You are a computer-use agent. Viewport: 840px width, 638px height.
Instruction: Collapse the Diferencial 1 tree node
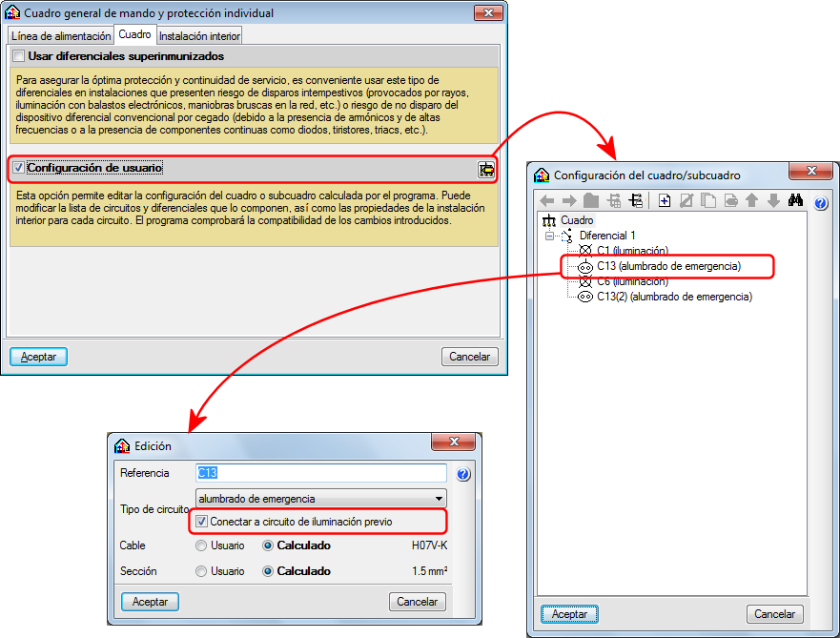(x=549, y=236)
